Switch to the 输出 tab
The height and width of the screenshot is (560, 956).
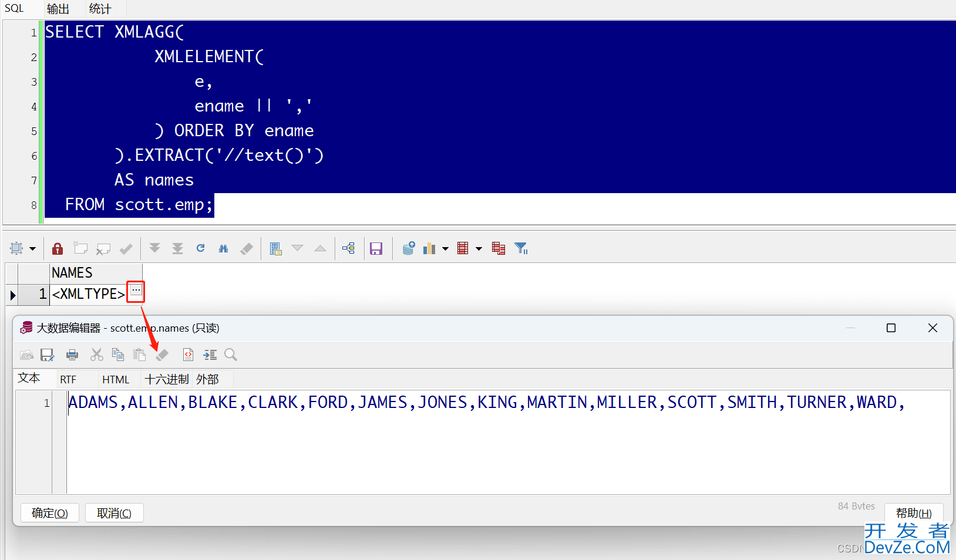(58, 9)
